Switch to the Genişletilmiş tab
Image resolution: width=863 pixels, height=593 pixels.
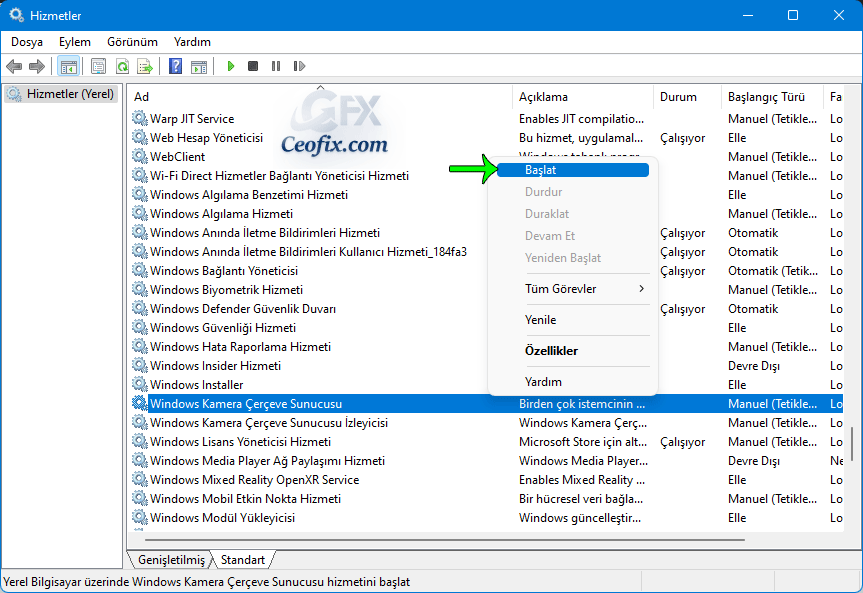point(171,560)
